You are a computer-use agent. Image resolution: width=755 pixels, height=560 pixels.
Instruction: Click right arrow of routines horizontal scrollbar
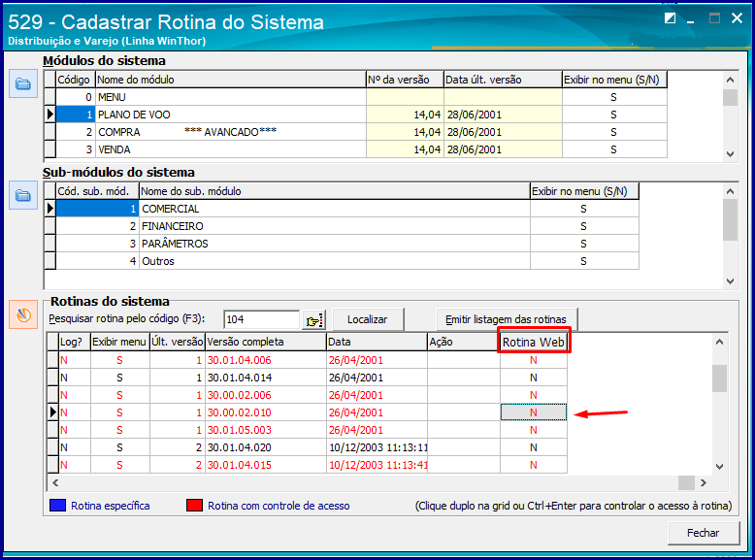(703, 482)
